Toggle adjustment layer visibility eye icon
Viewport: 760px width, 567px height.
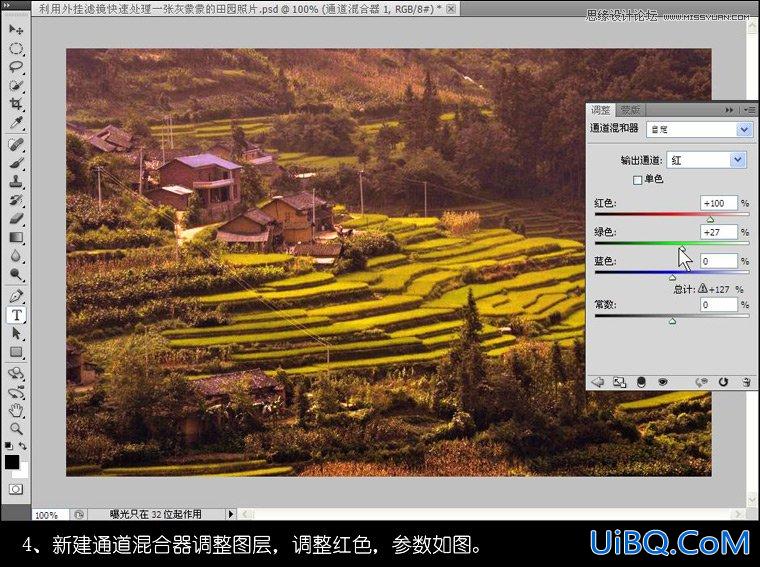[x=662, y=382]
